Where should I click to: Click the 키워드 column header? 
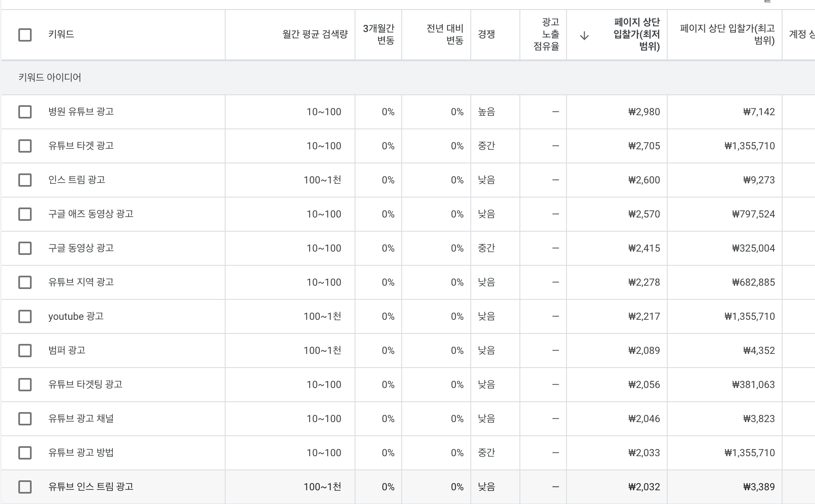[x=61, y=35]
